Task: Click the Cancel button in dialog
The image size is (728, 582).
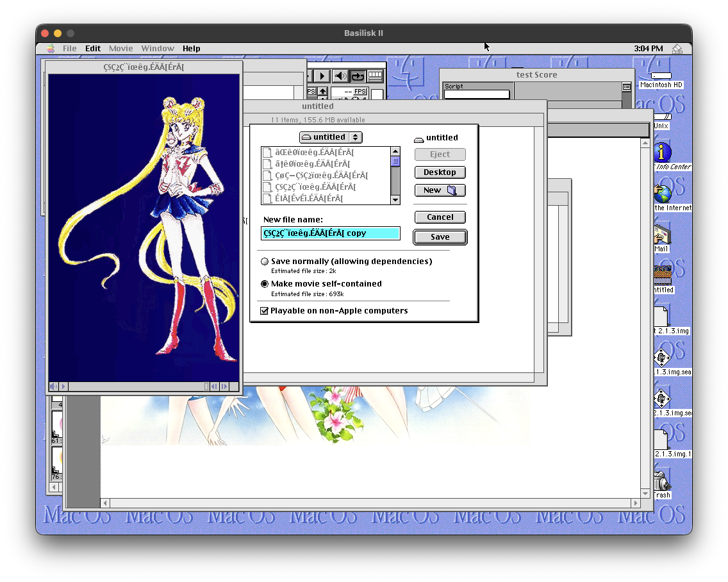Action: coord(440,217)
